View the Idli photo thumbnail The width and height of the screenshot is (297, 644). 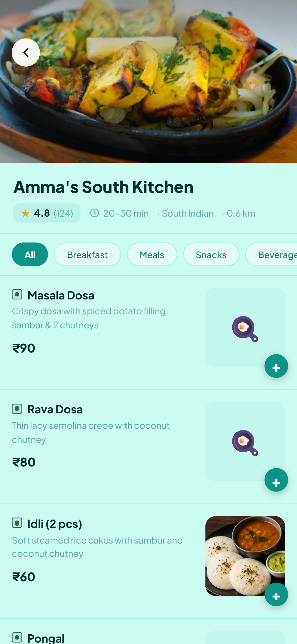245,556
